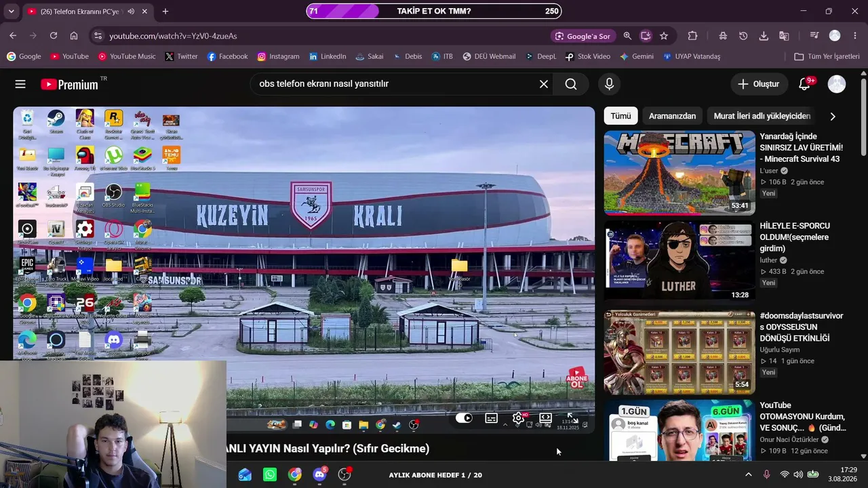Show more filter chips with the arrow
The width and height of the screenshot is (868, 488).
pyautogui.click(x=833, y=117)
